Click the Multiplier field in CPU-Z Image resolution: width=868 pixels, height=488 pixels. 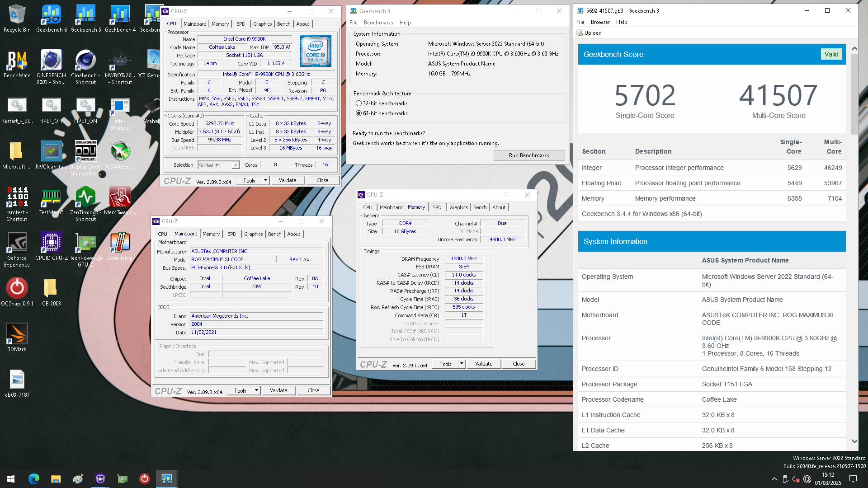(x=220, y=132)
